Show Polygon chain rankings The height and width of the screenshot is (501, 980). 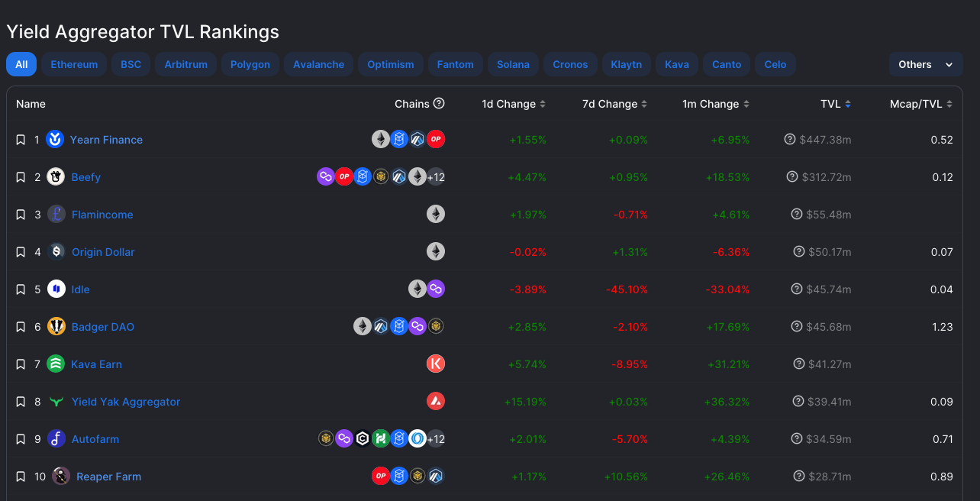250,64
